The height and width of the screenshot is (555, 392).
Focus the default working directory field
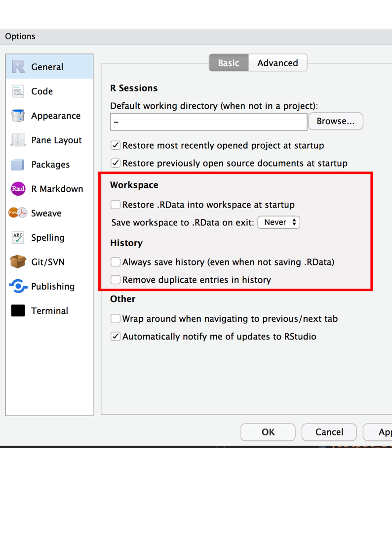tap(208, 122)
